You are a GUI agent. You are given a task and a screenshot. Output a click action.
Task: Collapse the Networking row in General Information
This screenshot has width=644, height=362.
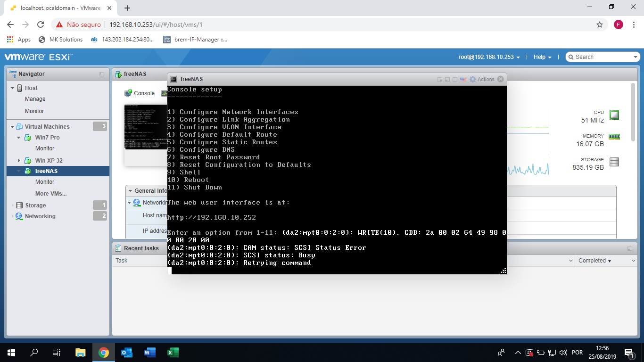130,203
